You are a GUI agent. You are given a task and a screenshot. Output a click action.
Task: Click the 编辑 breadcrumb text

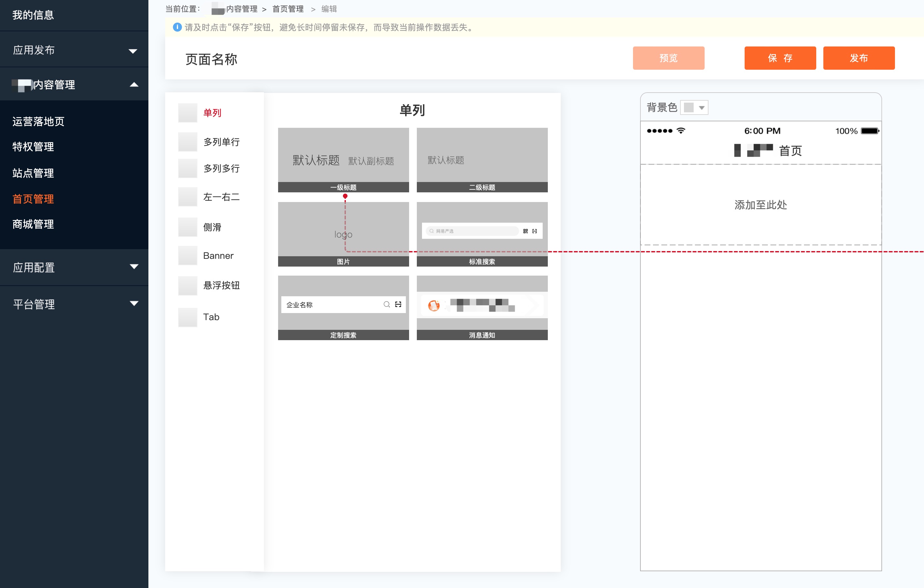point(329,9)
